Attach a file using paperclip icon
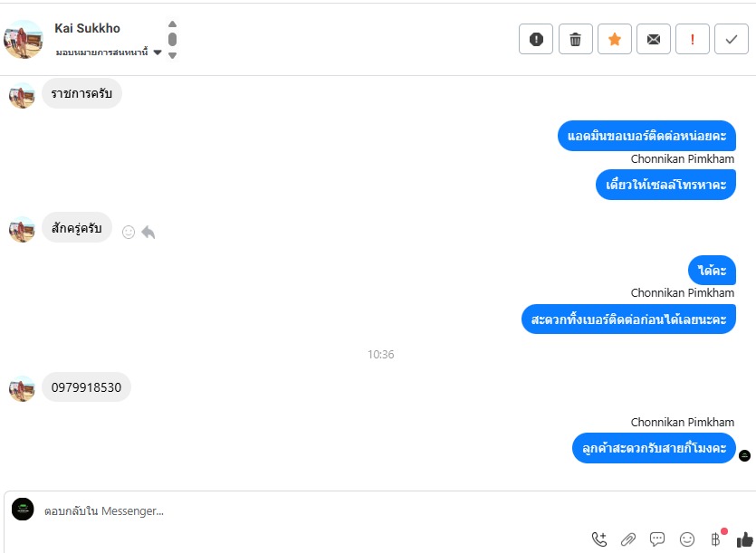This screenshot has height=553, width=756. 628,539
